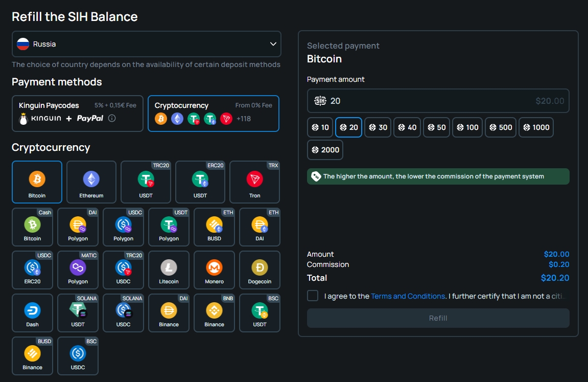This screenshot has height=382, width=588.
Task: Open the Russia country dropdown
Action: [146, 44]
